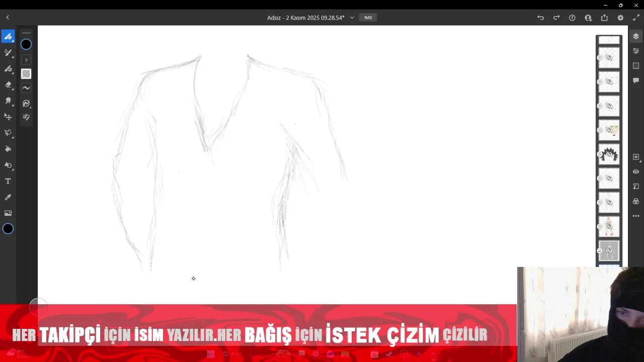Viewport: 644px width, 362px height.
Task: Open the three-dots more layer actions menu
Action: (x=636, y=216)
